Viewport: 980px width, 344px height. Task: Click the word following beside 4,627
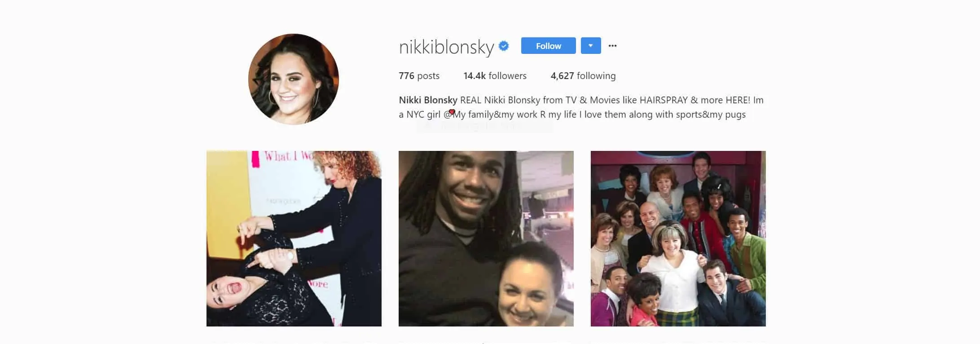596,76
